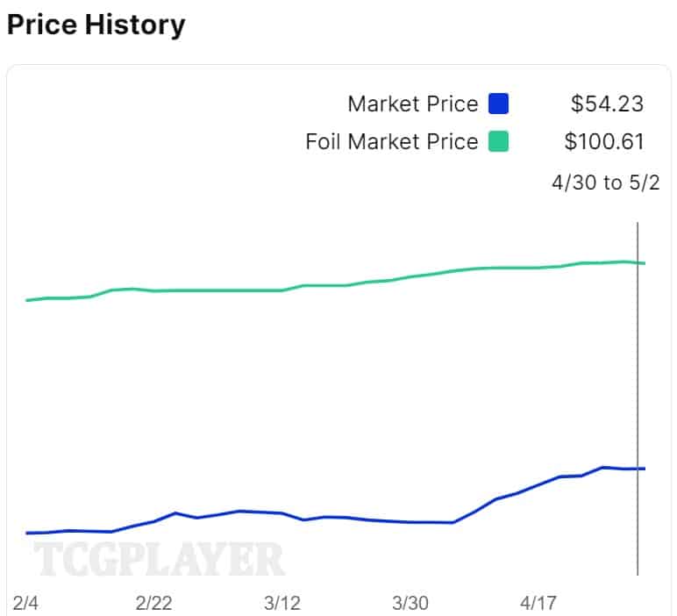Click the 3/12 date axis label
Viewport: 677px width, 616px height.
[x=281, y=603]
